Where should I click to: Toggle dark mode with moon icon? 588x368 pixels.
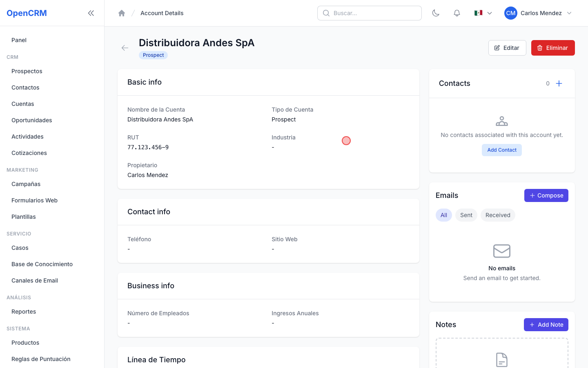[x=436, y=13]
